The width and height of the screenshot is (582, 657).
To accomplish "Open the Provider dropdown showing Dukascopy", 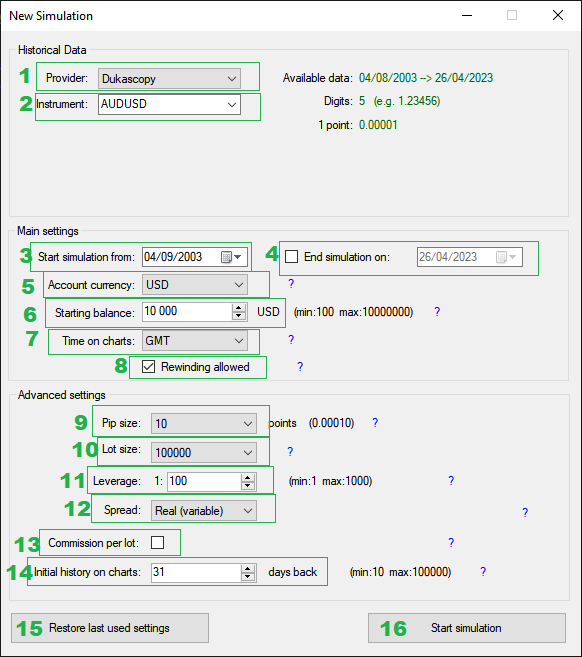I will pos(169,79).
